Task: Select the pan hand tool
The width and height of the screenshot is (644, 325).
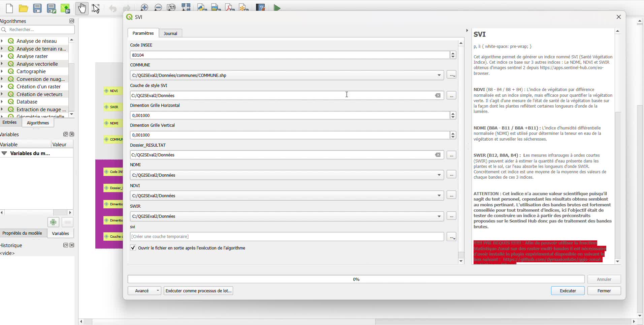Action: click(82, 8)
